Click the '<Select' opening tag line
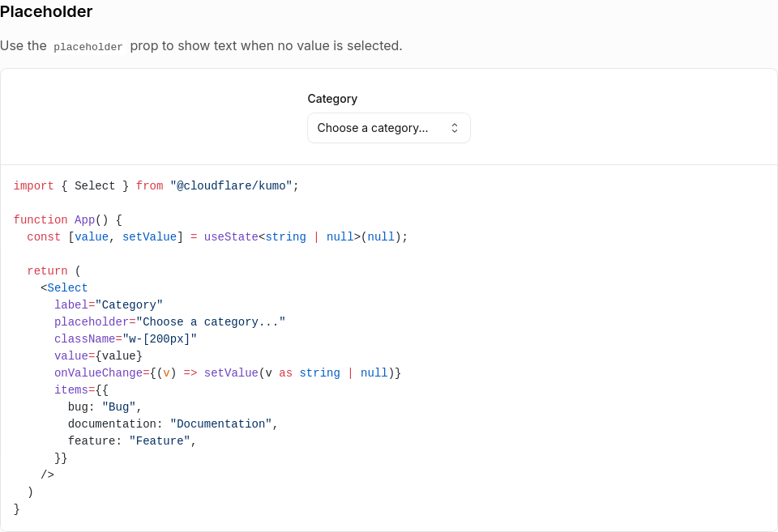 [64, 288]
